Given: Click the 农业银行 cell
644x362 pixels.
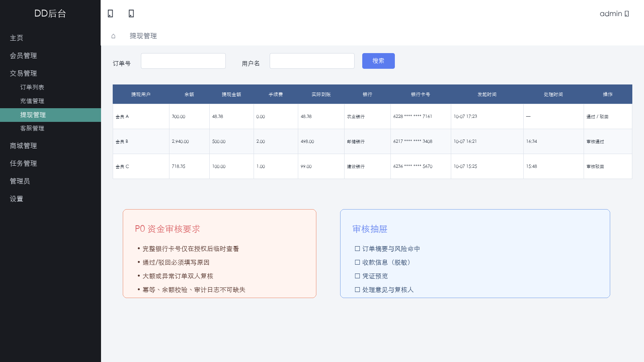Looking at the screenshot, I should pos(367,117).
